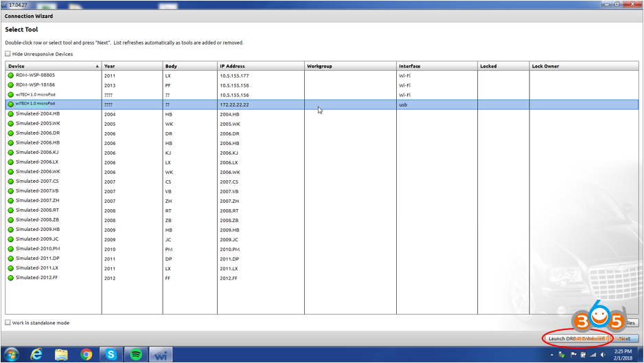
Task: Open Internet Explorer from the taskbar
Action: 36,354
